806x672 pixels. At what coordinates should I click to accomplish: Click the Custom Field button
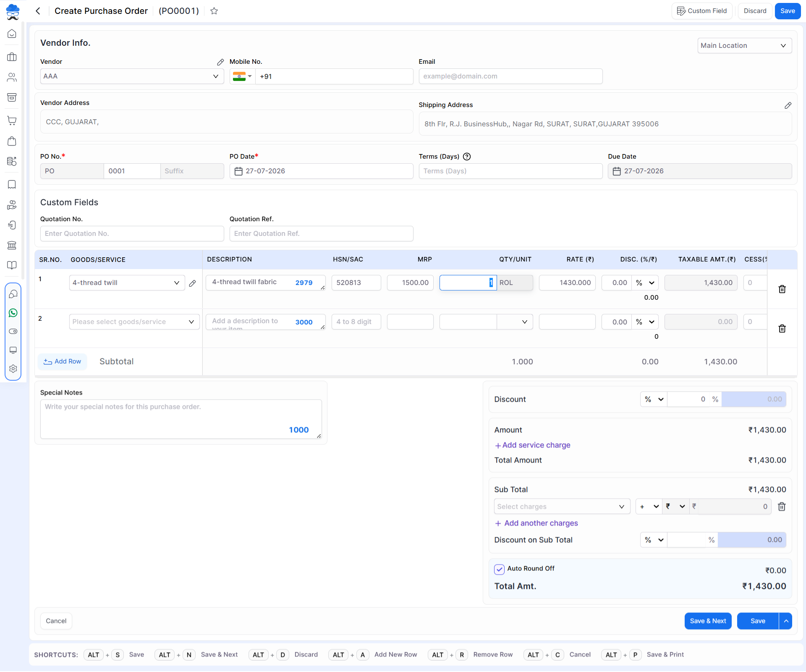click(x=702, y=11)
